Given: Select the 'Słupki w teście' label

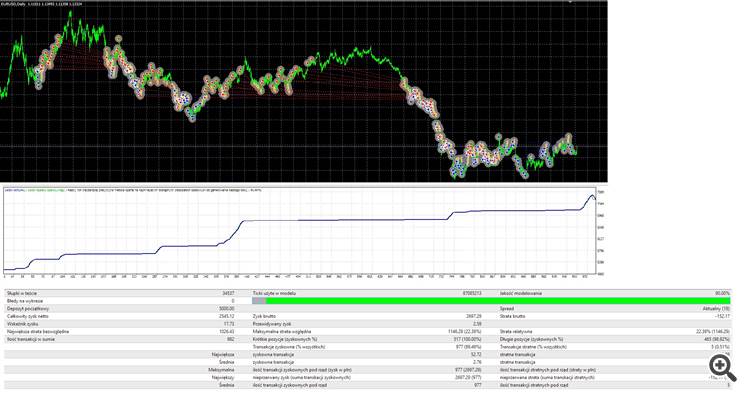Looking at the screenshot, I should click(22, 293).
